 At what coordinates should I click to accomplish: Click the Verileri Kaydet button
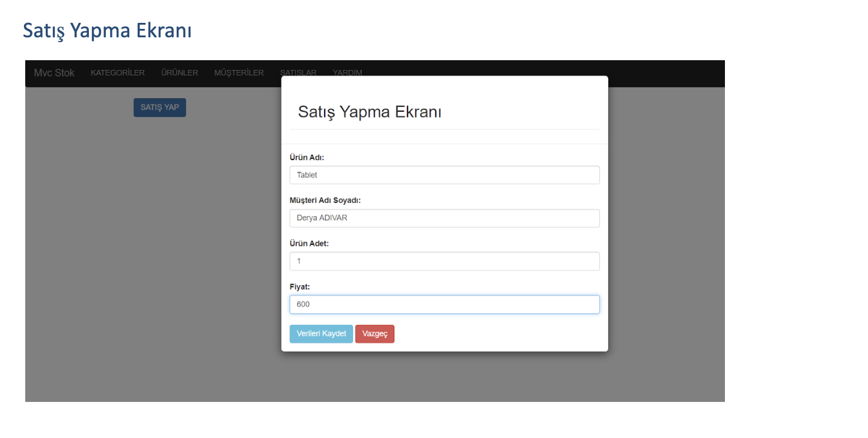pos(321,333)
